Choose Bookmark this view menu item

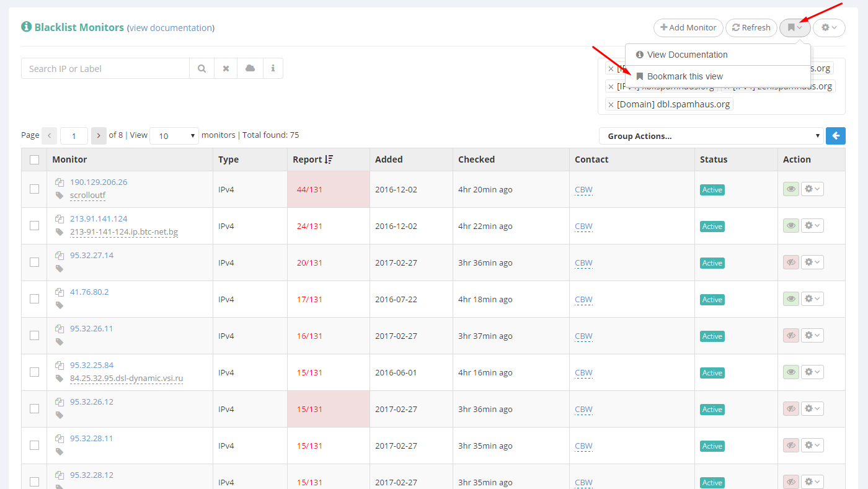tap(718, 76)
